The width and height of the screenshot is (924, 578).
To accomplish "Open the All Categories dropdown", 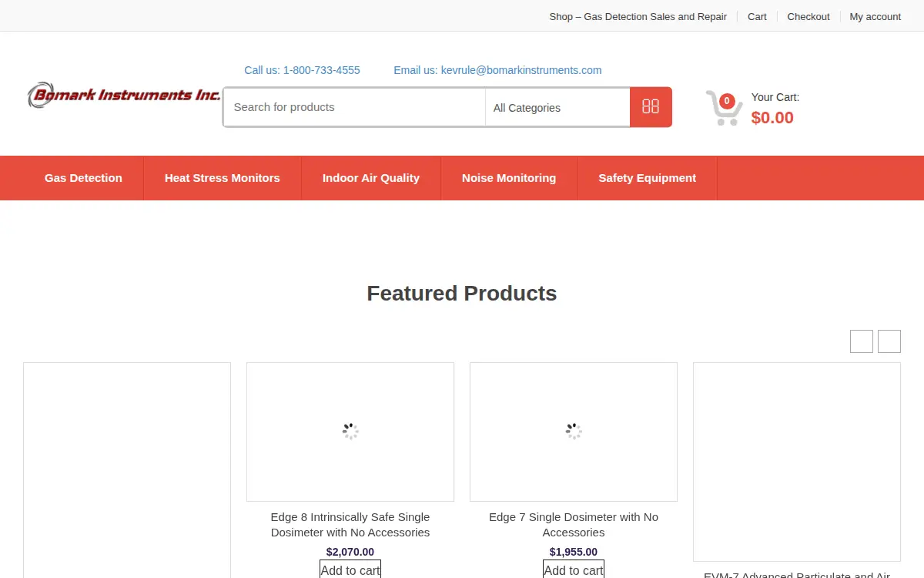I will point(557,108).
